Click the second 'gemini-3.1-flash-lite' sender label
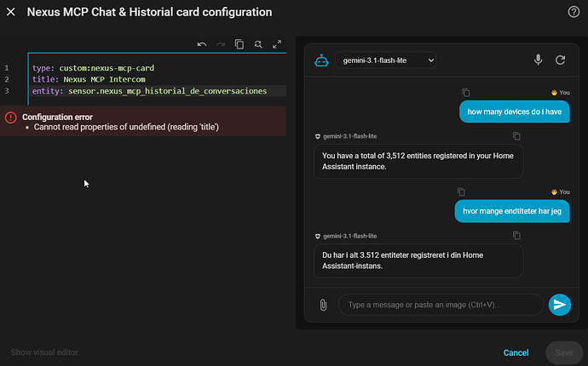 click(x=350, y=236)
